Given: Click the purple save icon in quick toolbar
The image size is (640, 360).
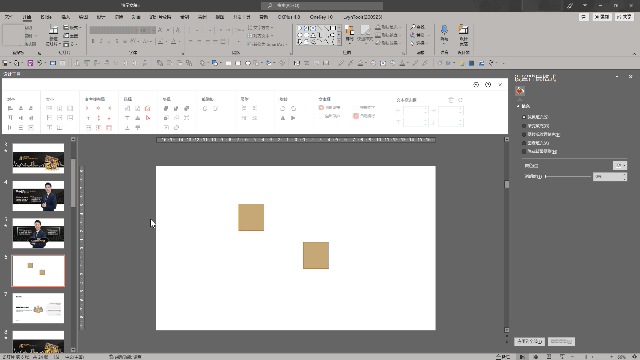Looking at the screenshot, I should pyautogui.click(x=30, y=63).
